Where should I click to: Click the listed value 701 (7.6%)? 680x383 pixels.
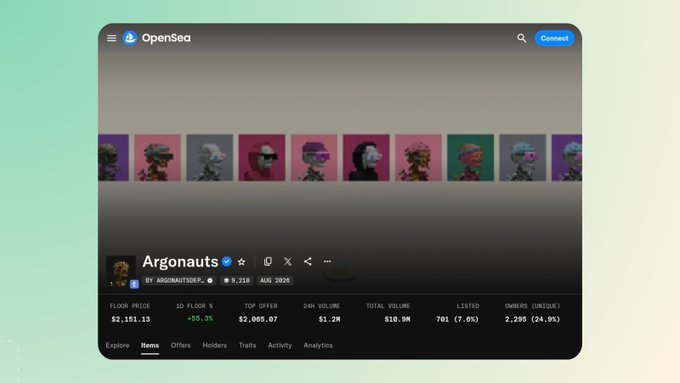[x=458, y=319]
